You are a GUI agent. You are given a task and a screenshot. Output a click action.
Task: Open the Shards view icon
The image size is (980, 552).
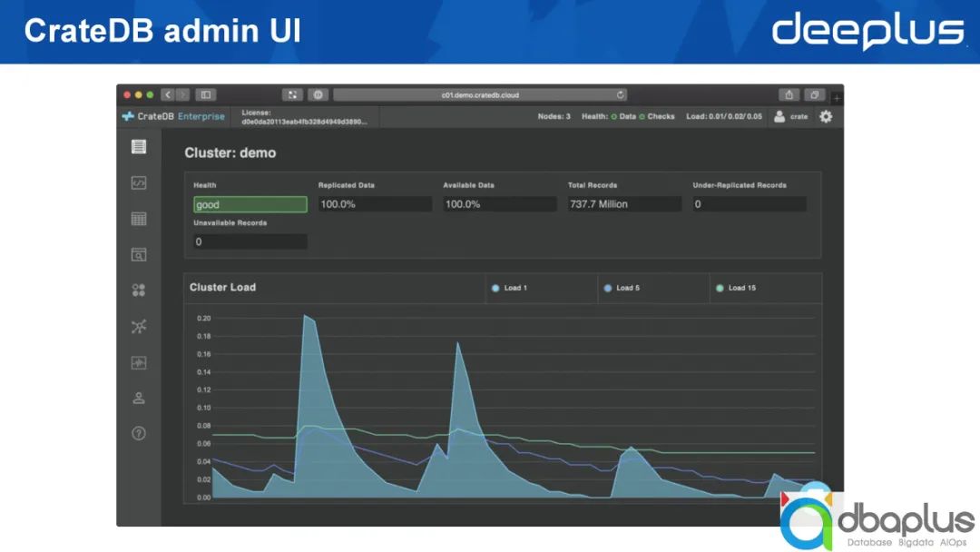point(139,291)
